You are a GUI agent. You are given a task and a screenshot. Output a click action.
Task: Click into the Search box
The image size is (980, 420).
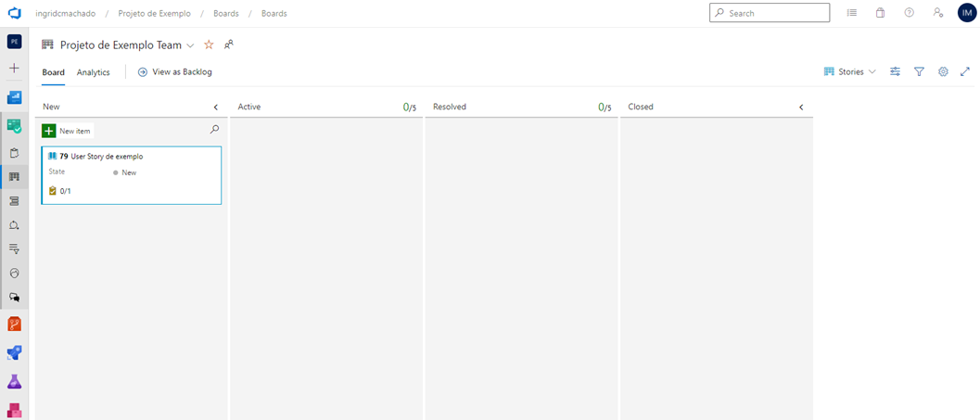click(x=770, y=12)
